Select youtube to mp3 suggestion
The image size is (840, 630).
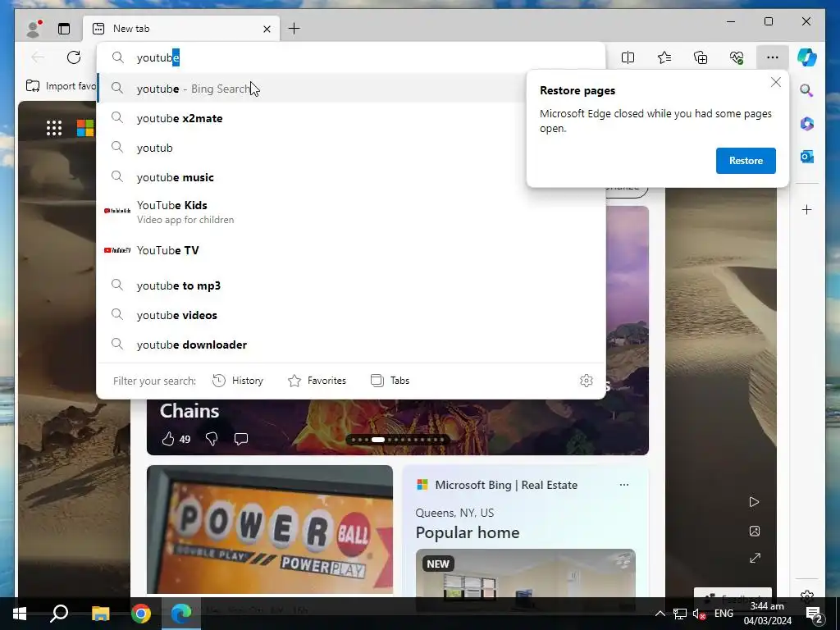(x=351, y=285)
